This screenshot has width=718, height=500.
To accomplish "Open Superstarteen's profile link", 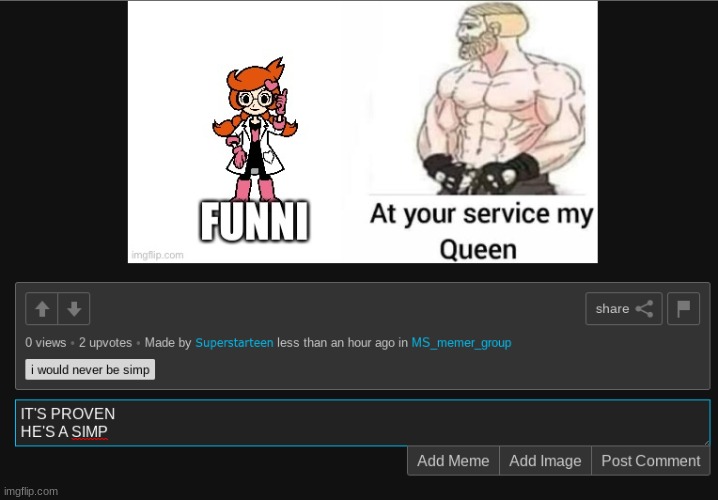I will (x=234, y=342).
